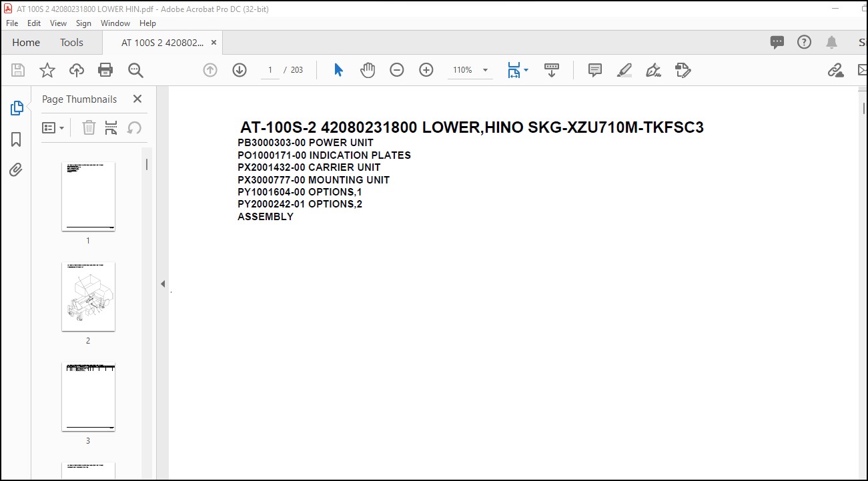
Task: Open the File menu
Action: [12, 23]
